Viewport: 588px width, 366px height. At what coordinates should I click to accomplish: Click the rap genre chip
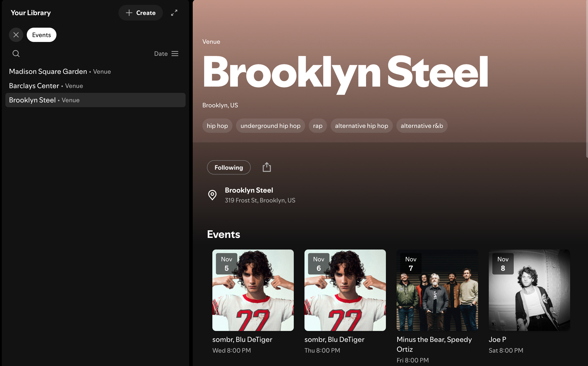317,126
